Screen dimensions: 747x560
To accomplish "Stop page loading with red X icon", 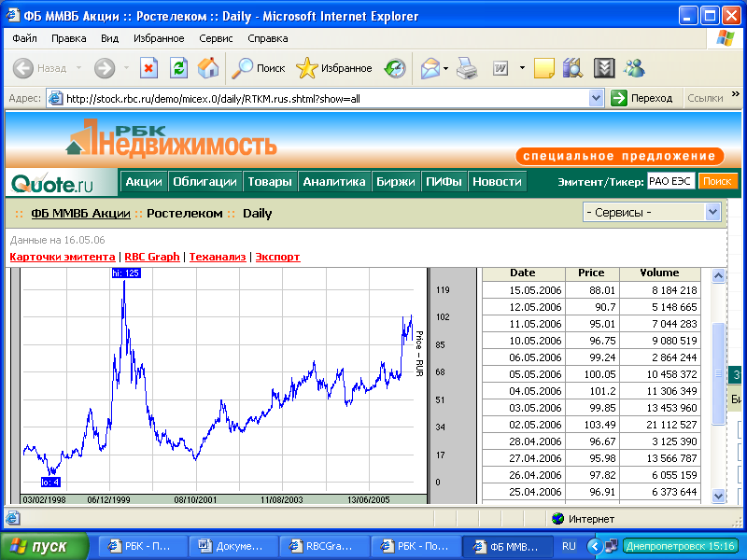I will (148, 68).
